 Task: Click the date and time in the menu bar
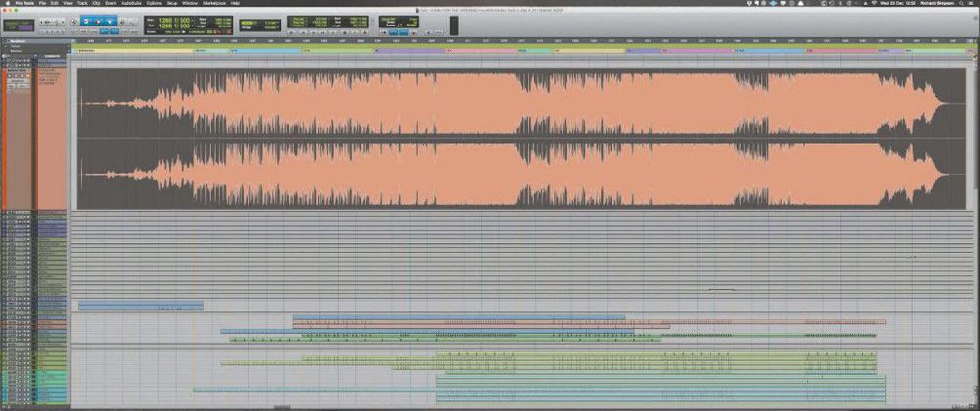click(898, 3)
